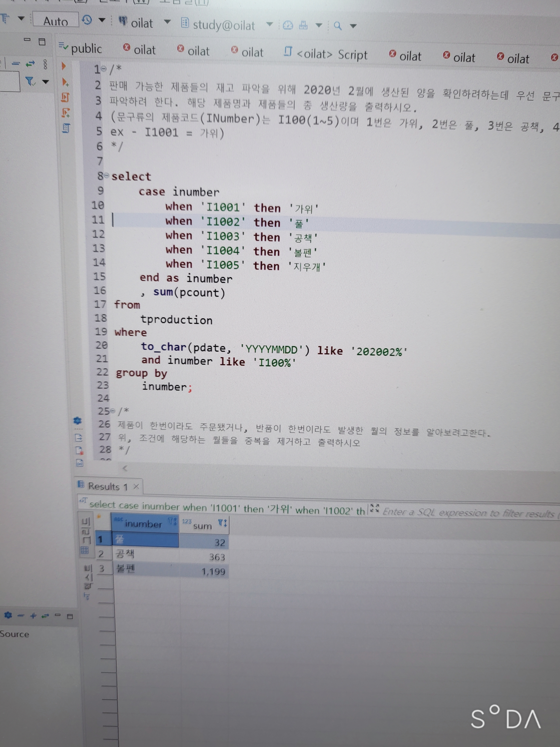The height and width of the screenshot is (747, 560).
Task: Click the editor horizontal scroll left arrow
Action: click(x=125, y=468)
